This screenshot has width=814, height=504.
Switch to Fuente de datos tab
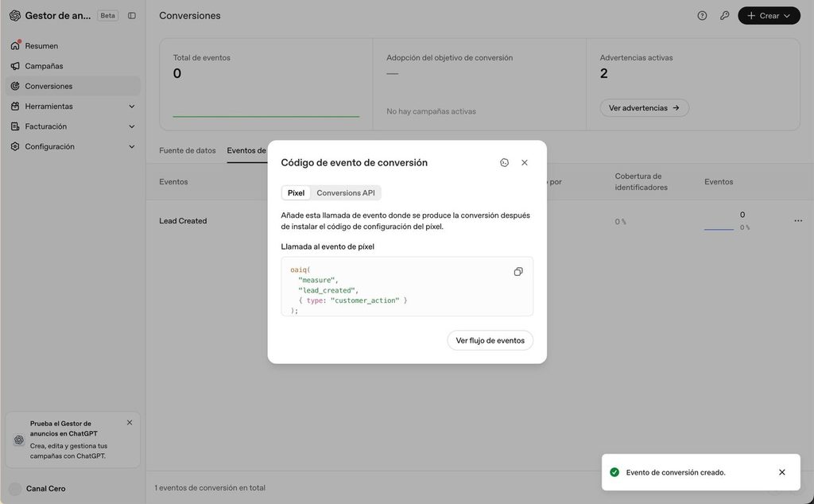[x=188, y=150]
